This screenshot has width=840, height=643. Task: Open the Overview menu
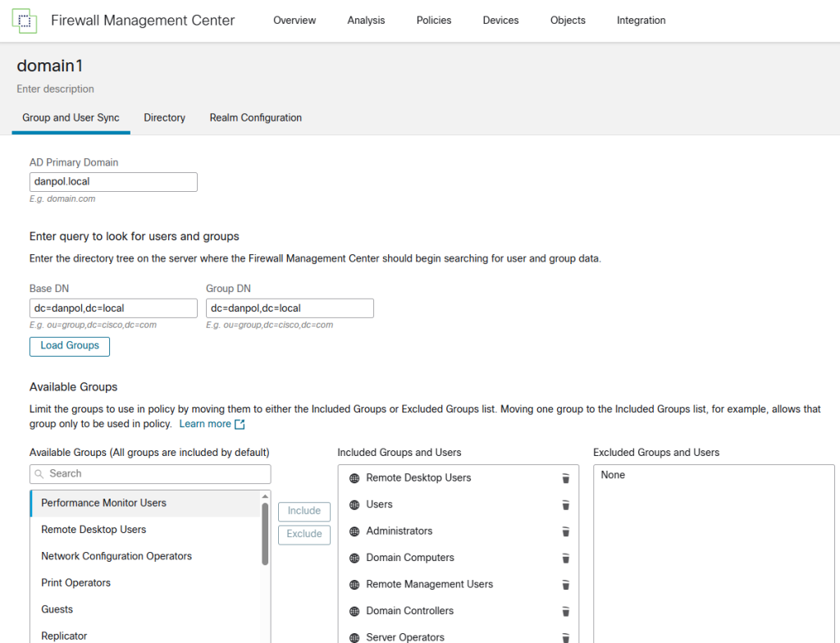pyautogui.click(x=294, y=21)
